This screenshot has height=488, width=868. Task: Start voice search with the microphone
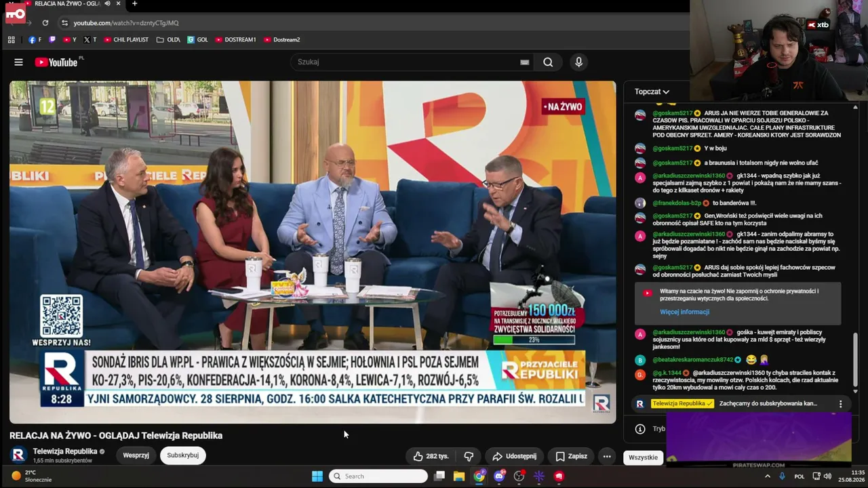tap(578, 62)
